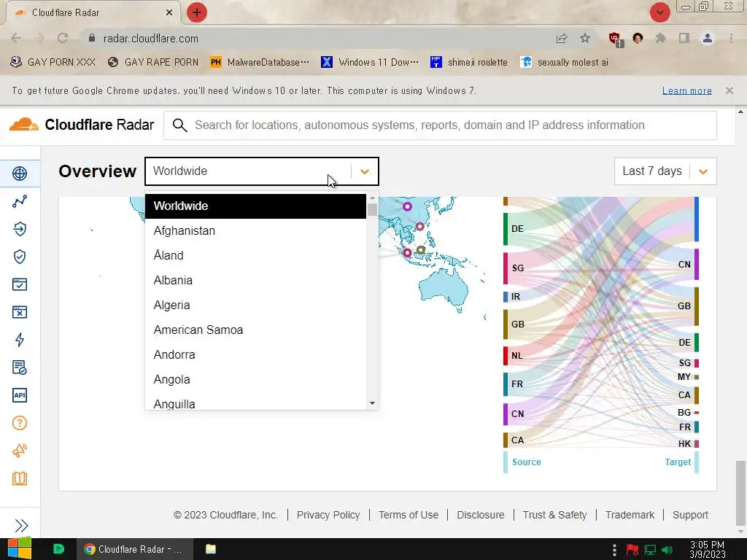Click the volume speaker tray icon

(x=667, y=550)
